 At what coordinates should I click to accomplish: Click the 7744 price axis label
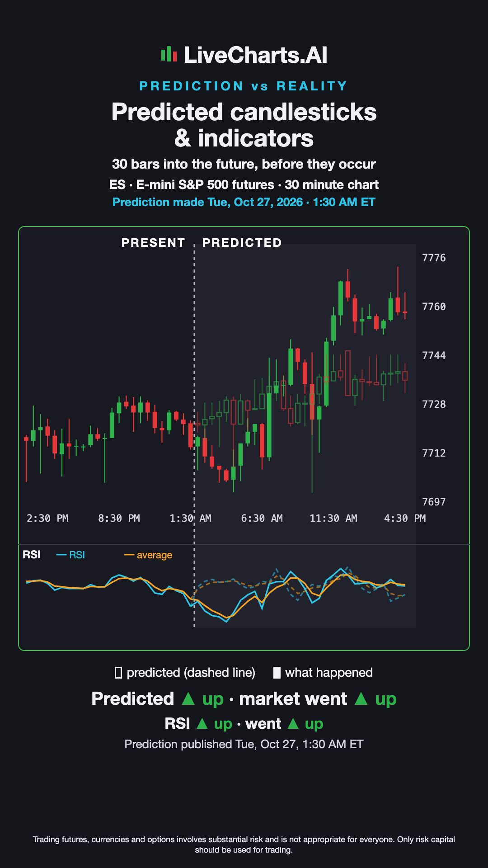pos(434,355)
